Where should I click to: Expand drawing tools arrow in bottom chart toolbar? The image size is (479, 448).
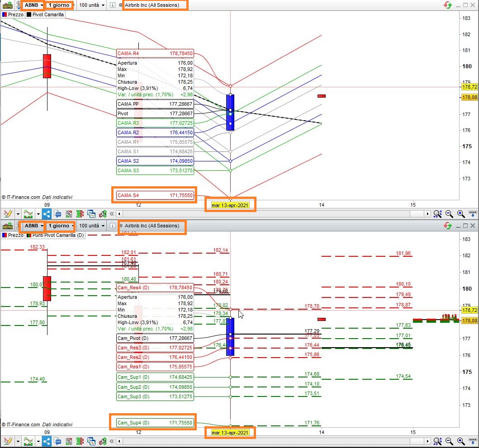point(18,441)
